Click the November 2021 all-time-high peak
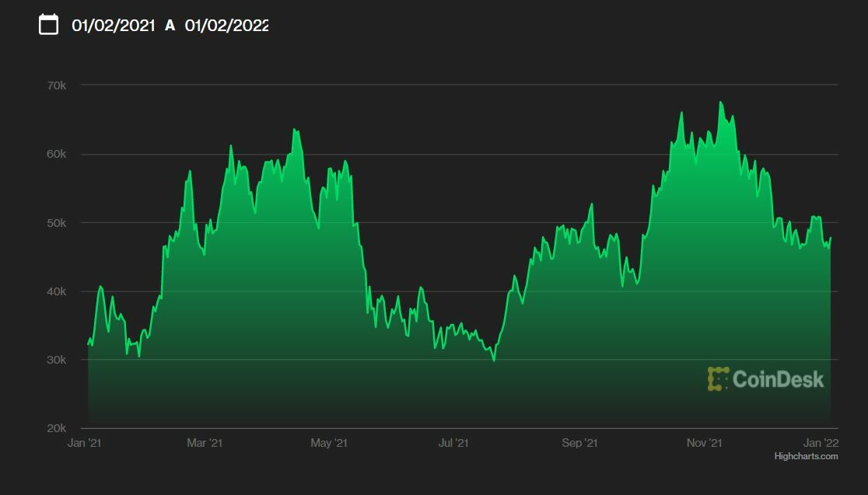Image resolution: width=868 pixels, height=495 pixels. [x=720, y=102]
